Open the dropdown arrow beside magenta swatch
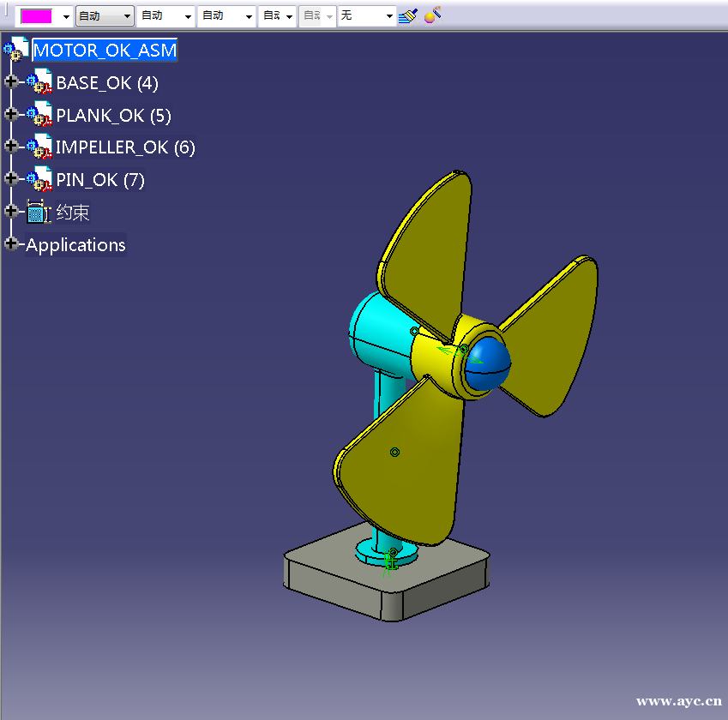Screen dimensions: 728x720 point(66,16)
